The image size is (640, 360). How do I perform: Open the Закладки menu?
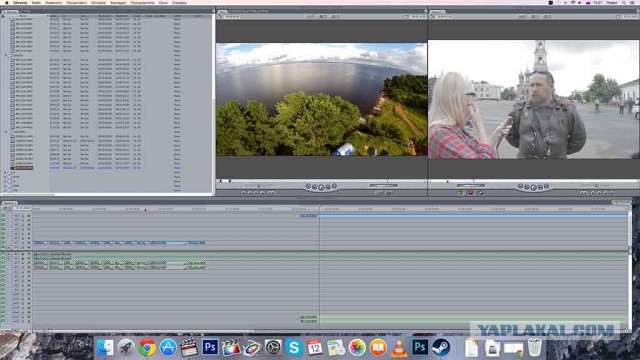click(118, 2)
